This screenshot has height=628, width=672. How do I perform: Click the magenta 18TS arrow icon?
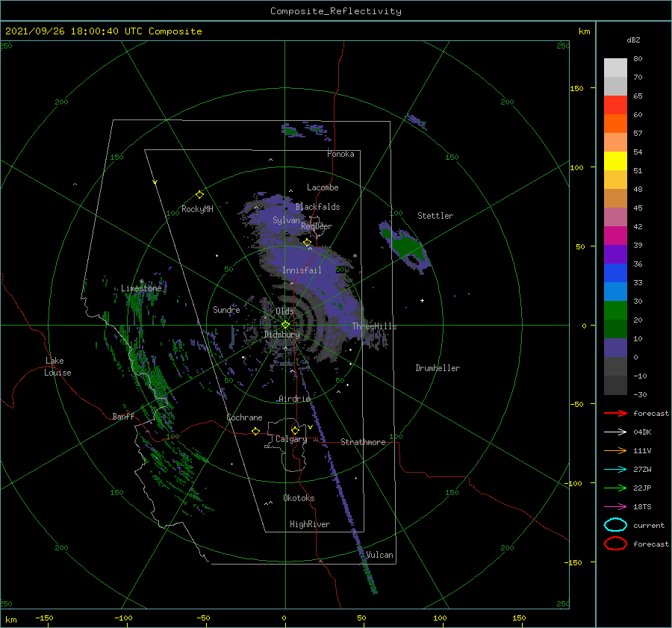click(x=615, y=507)
